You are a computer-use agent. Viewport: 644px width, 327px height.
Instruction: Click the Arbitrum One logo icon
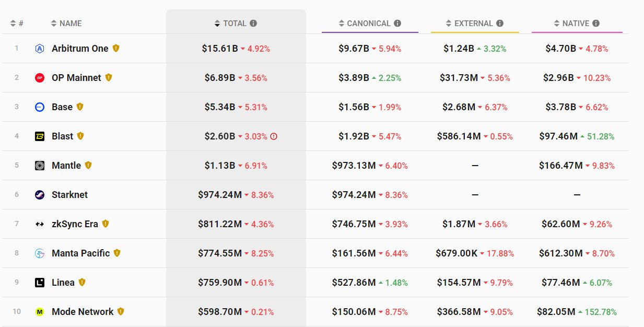coord(40,49)
